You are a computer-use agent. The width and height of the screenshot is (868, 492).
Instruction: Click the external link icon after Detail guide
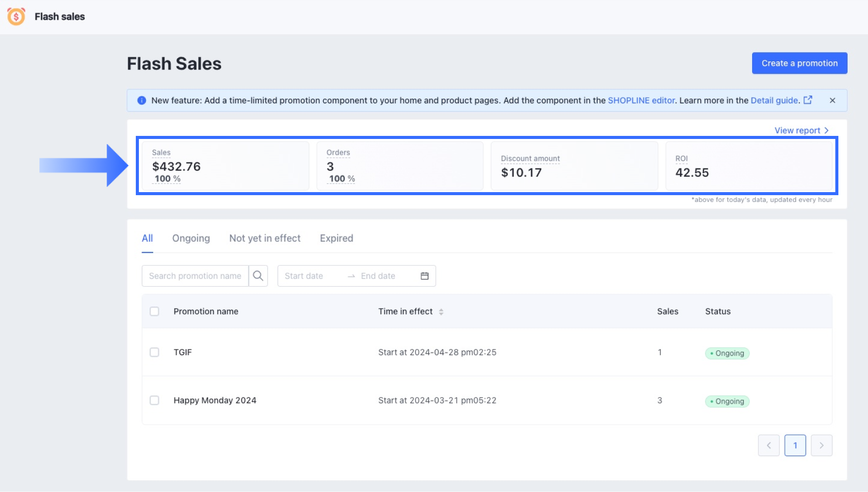point(808,100)
